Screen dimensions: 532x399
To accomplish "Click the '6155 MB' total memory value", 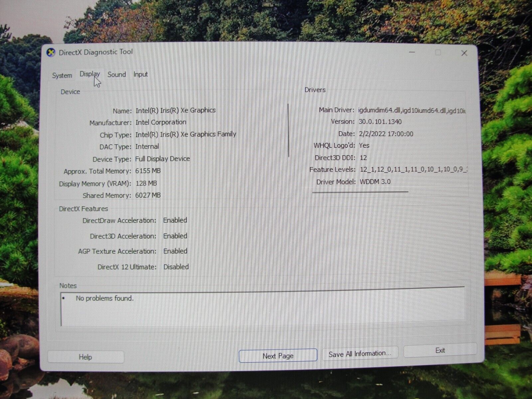I will point(148,171).
